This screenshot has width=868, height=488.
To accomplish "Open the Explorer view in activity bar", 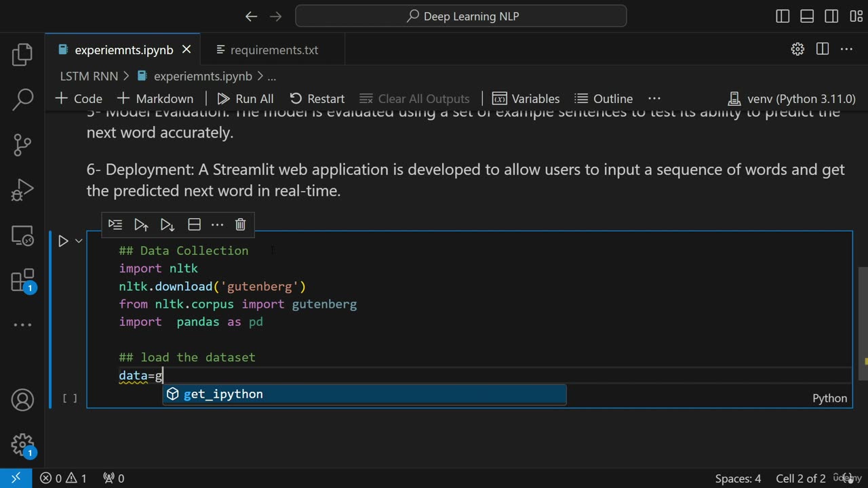I will click(x=22, y=55).
